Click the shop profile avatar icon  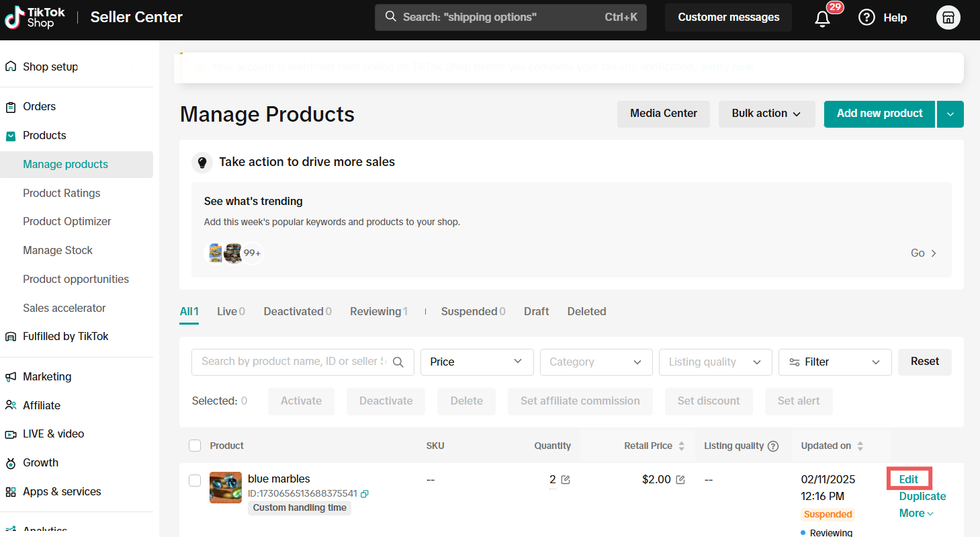[948, 17]
